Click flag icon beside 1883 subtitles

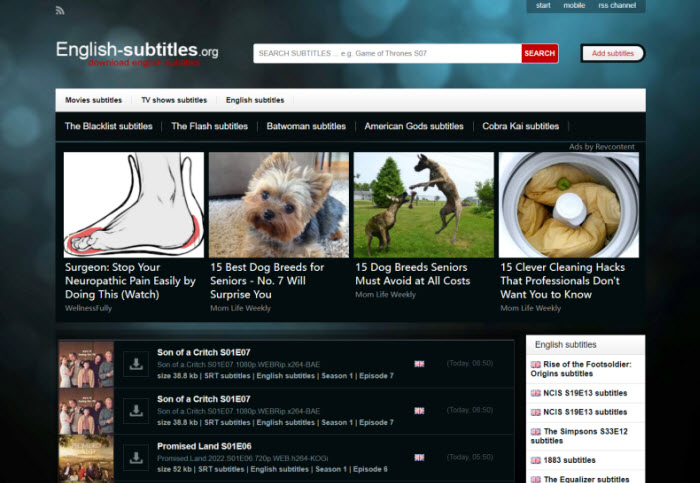[x=536, y=460]
